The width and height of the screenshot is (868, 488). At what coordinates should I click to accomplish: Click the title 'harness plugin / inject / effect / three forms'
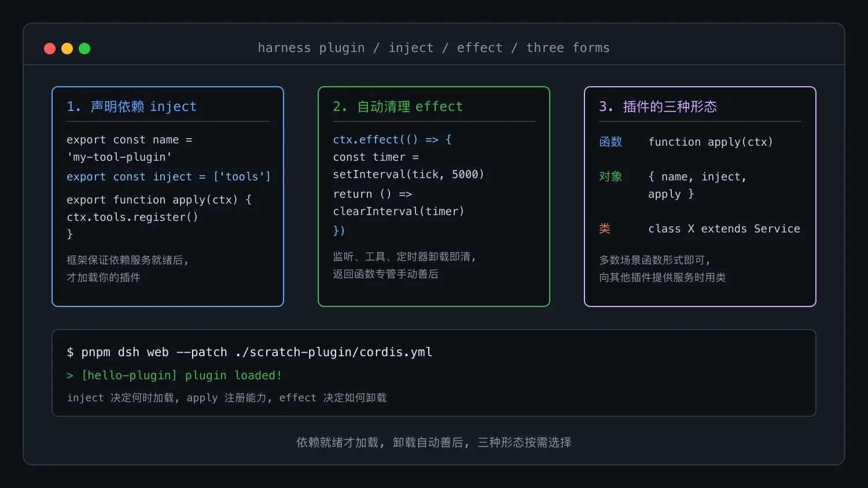434,48
